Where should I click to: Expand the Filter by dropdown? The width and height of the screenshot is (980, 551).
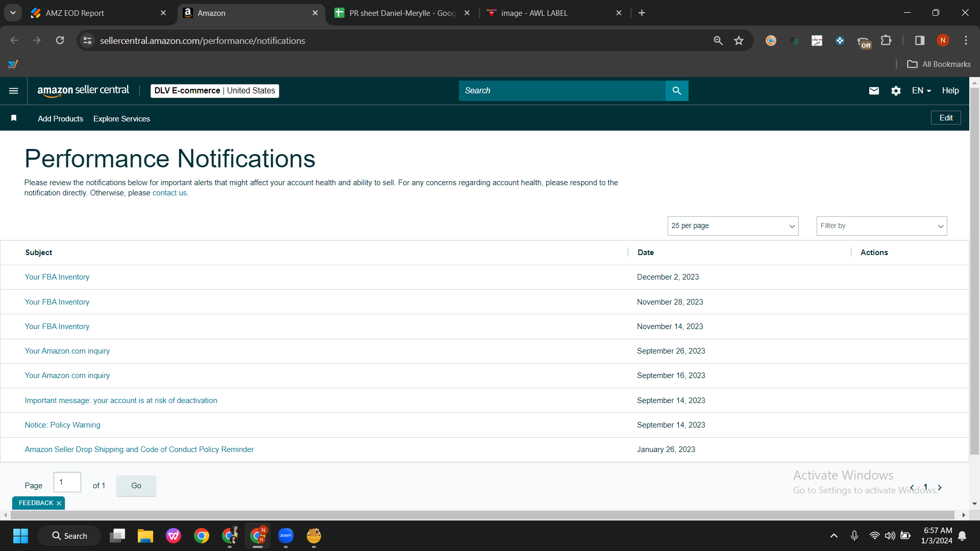[x=881, y=226]
